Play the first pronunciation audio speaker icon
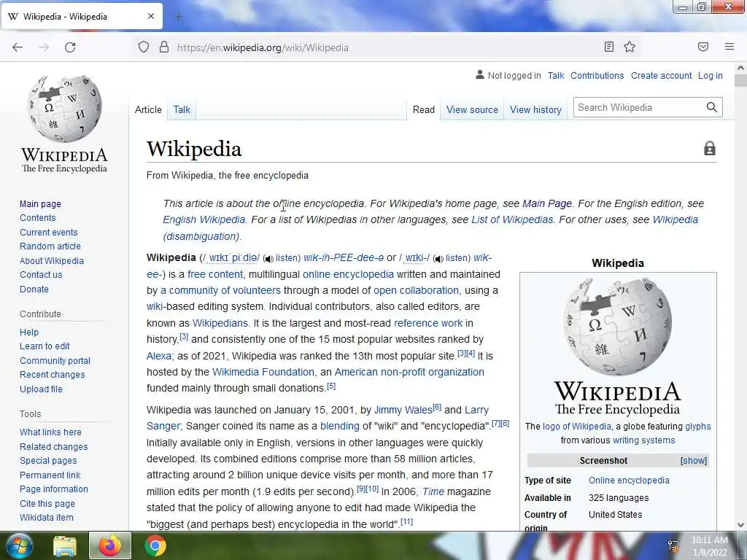Viewport: 747px width, 560px height. [x=268, y=259]
